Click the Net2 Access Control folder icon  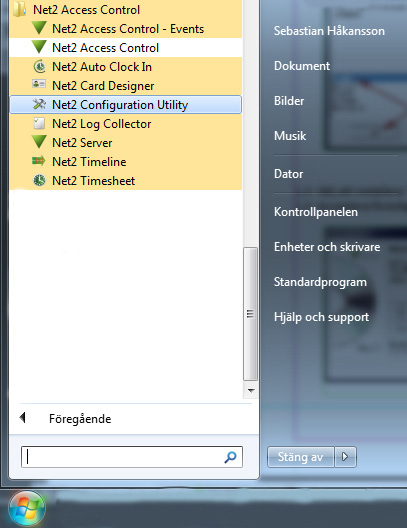(x=19, y=9)
